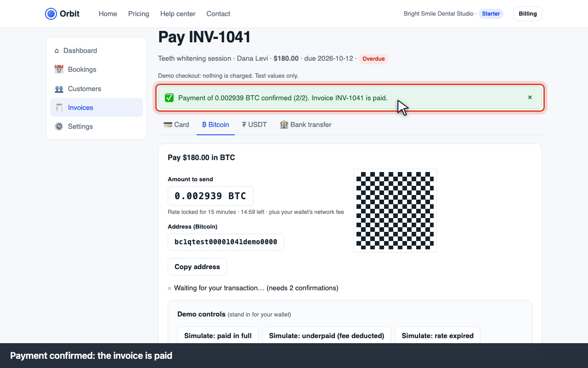
Task: Click the 0.002939 BTC amount box
Action: point(210,196)
